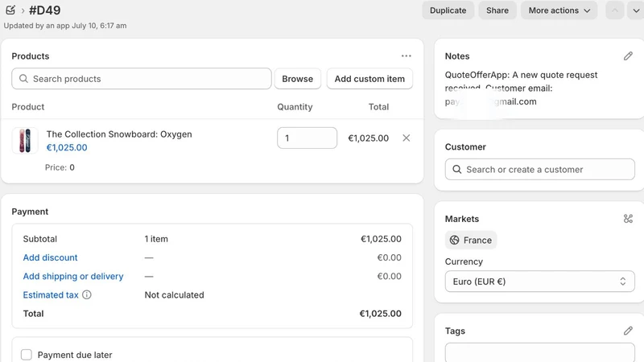644x362 pixels.
Task: Enable the Payment due later checkbox
Action: (x=27, y=355)
